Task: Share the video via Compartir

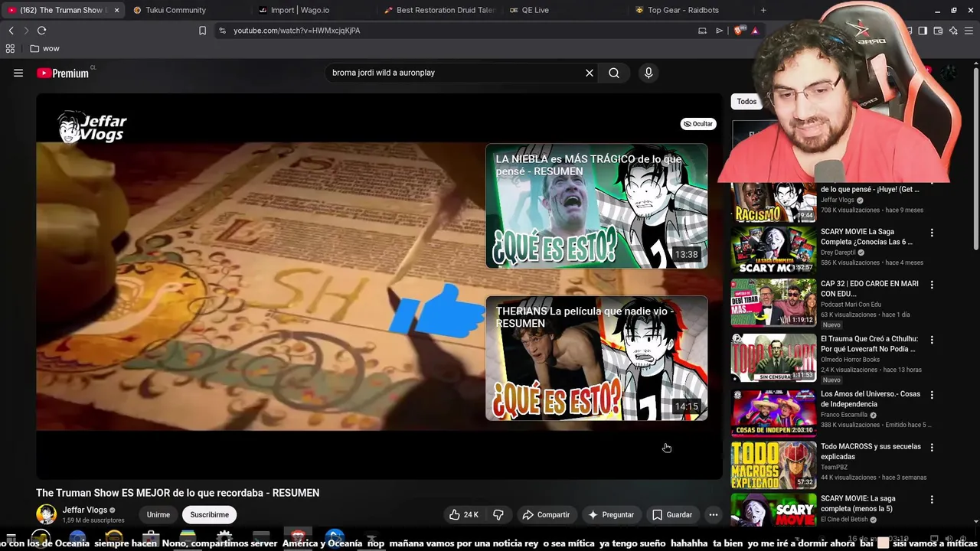Action: 546,515
